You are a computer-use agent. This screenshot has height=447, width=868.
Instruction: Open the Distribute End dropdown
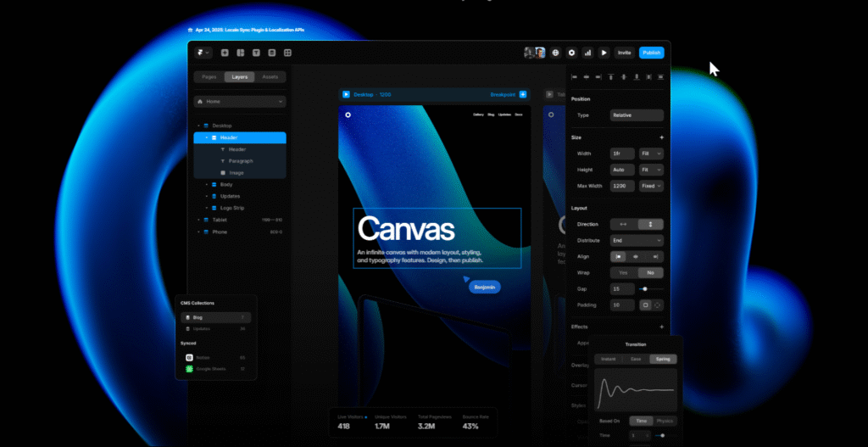click(x=637, y=240)
